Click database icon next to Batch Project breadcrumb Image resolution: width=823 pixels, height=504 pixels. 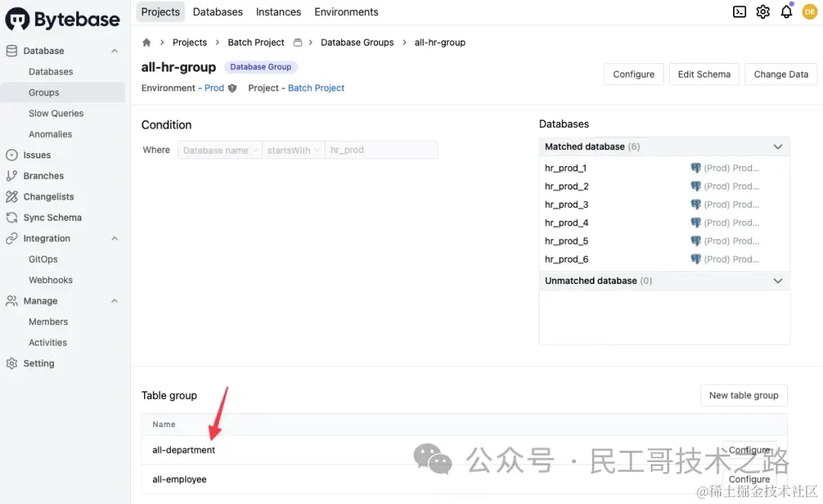pyautogui.click(x=298, y=43)
